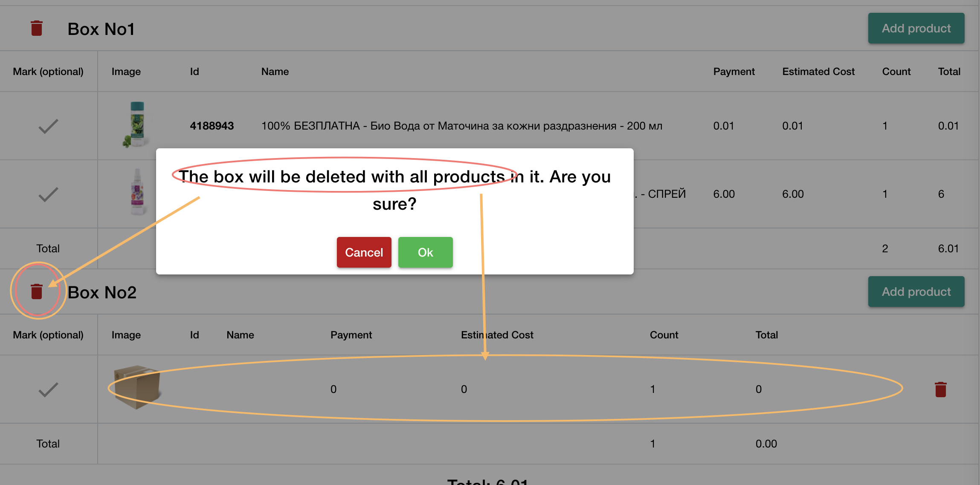The height and width of the screenshot is (485, 980).
Task: Open the green bottle product image
Action: [x=137, y=125]
